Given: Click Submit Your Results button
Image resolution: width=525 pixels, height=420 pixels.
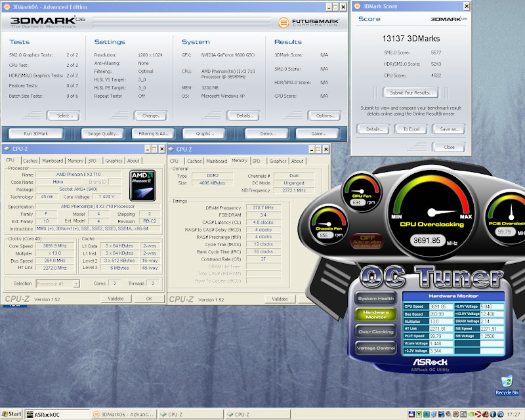Looking at the screenshot, I should point(410,93).
